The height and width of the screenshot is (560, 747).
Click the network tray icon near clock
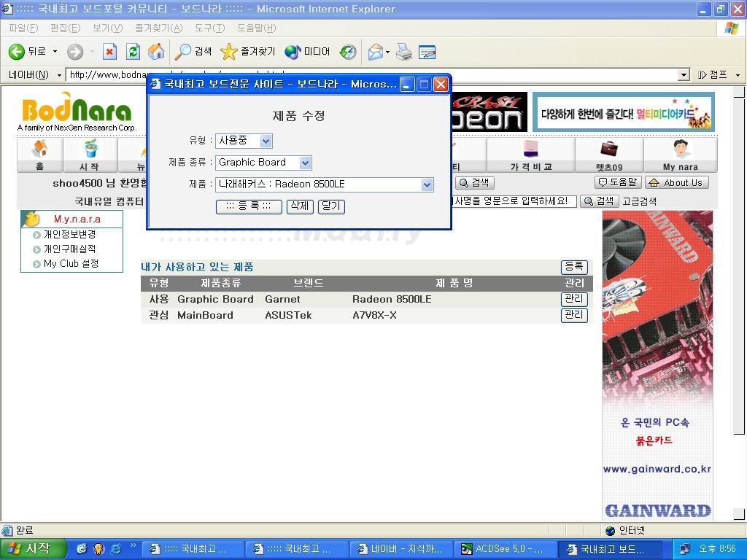(x=684, y=548)
